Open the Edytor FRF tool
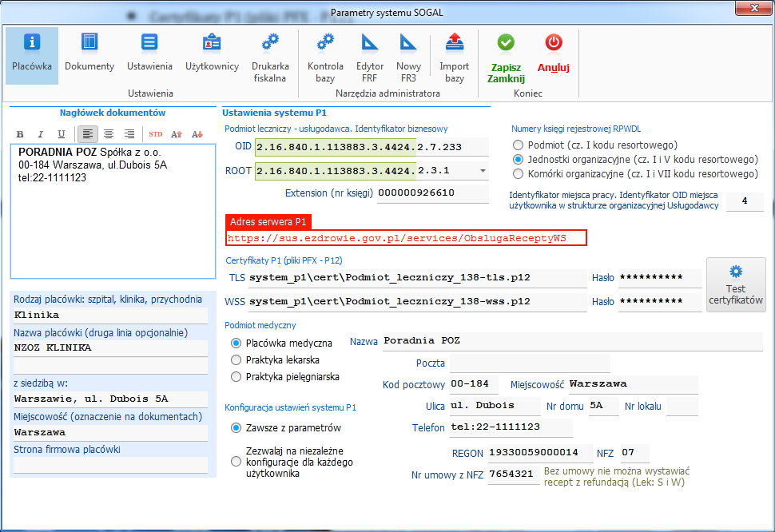This screenshot has height=532, width=775. click(370, 56)
